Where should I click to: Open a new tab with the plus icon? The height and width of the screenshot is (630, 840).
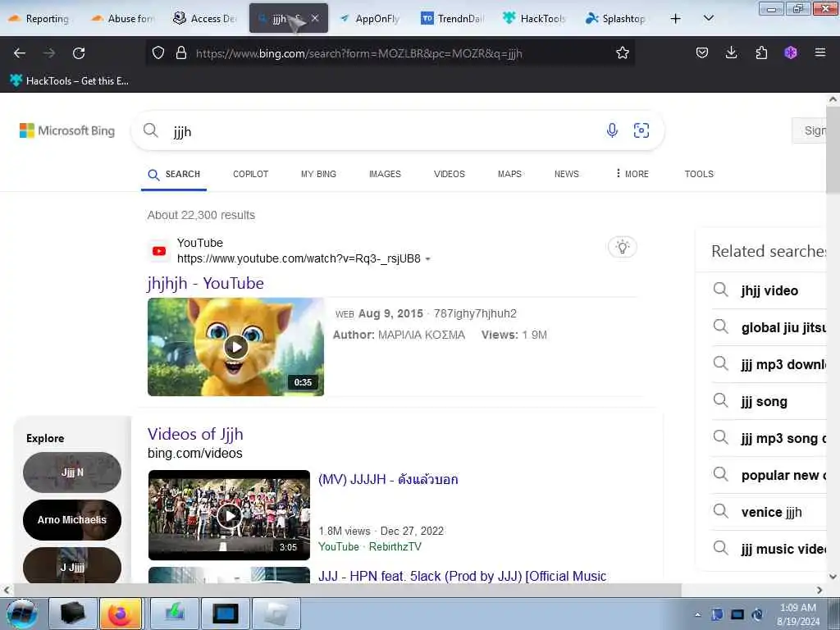pos(676,19)
